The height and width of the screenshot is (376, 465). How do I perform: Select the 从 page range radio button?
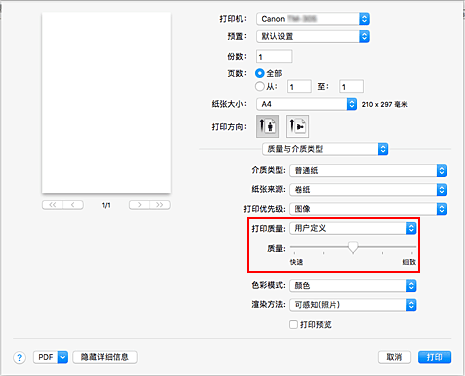click(x=259, y=87)
